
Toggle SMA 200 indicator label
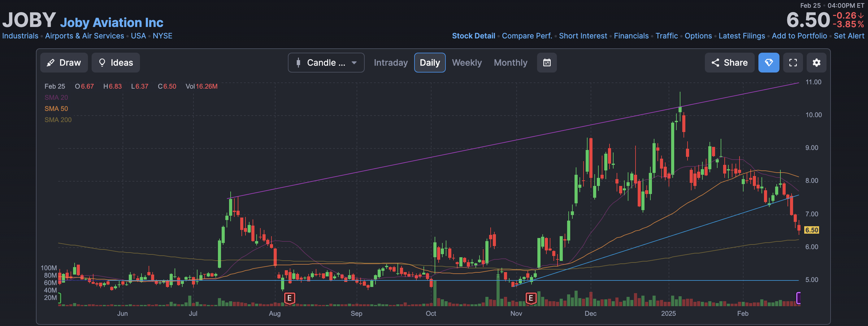click(58, 120)
